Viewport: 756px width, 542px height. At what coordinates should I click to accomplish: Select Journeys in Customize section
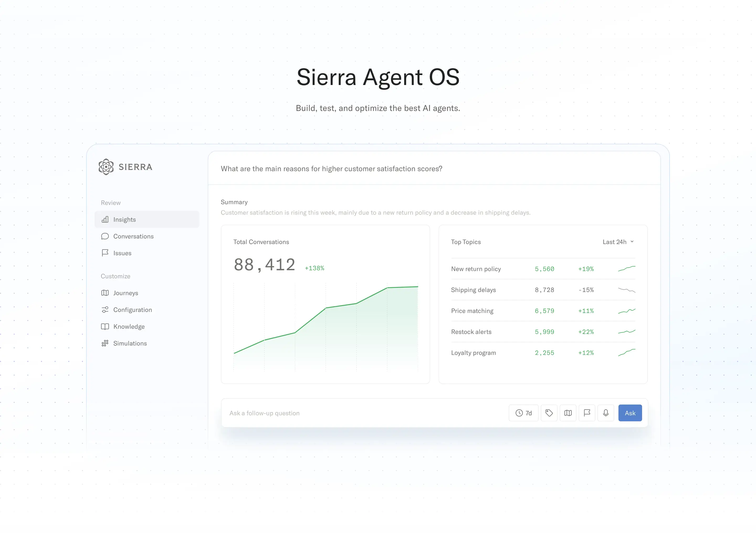pos(147,293)
